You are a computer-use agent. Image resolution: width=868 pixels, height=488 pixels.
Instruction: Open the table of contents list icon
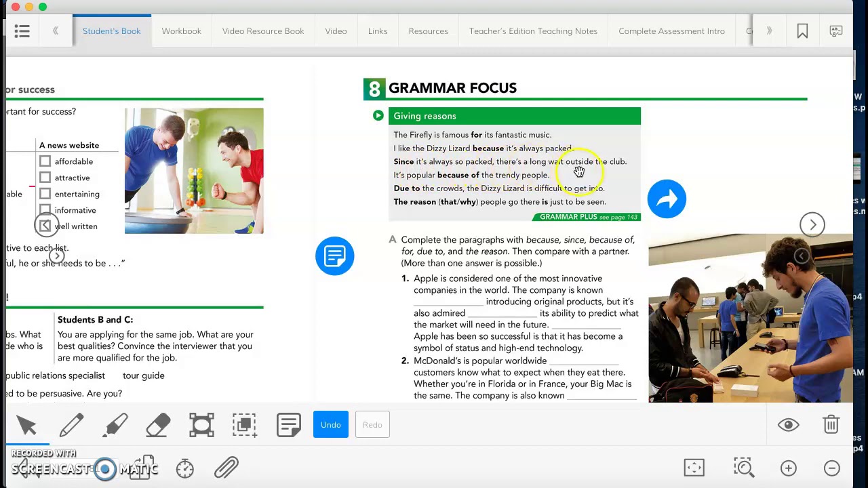coord(22,31)
